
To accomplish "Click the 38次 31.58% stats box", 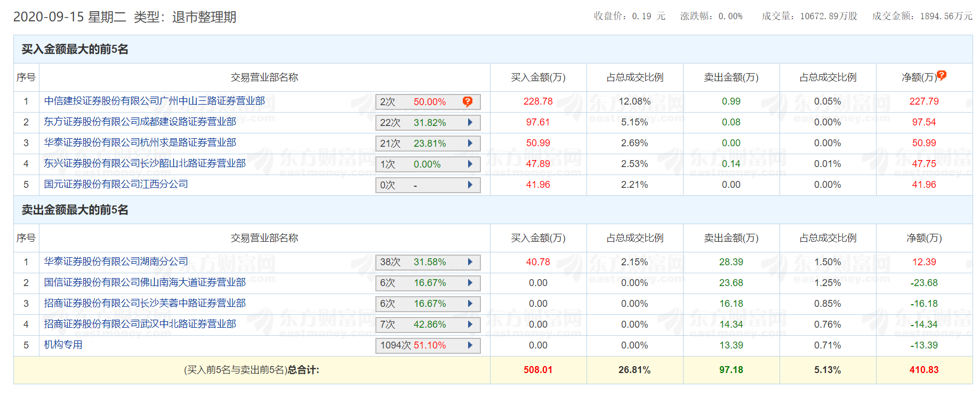I will (428, 262).
